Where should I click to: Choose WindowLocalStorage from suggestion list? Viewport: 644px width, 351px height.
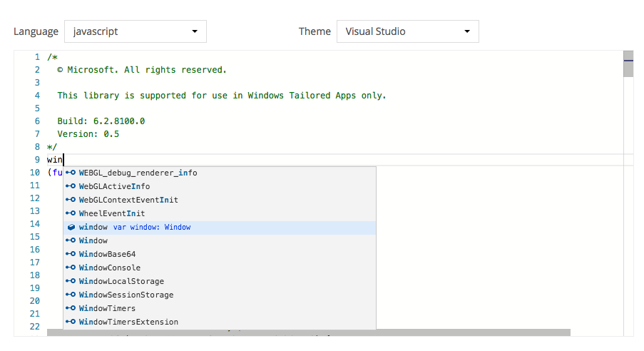tap(121, 281)
